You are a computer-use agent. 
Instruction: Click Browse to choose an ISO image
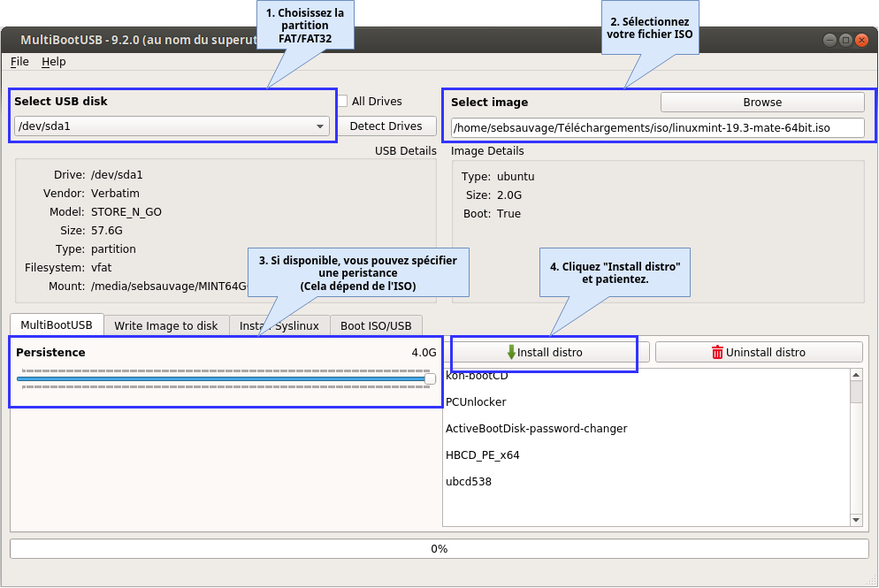(x=762, y=102)
